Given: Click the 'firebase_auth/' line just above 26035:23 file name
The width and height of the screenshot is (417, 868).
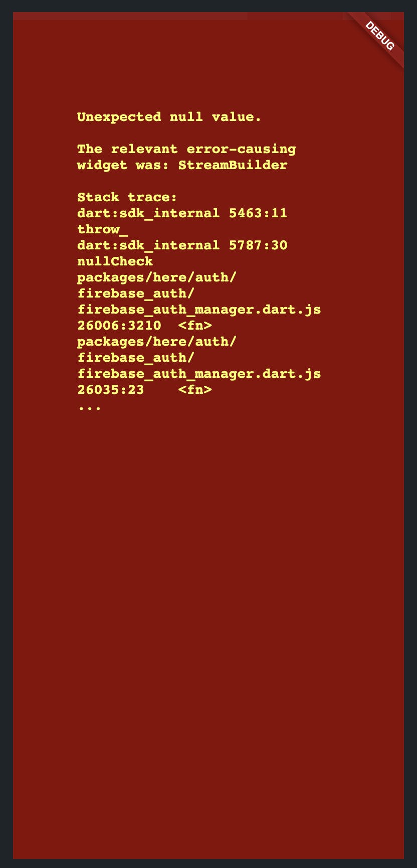Looking at the screenshot, I should [136, 358].
